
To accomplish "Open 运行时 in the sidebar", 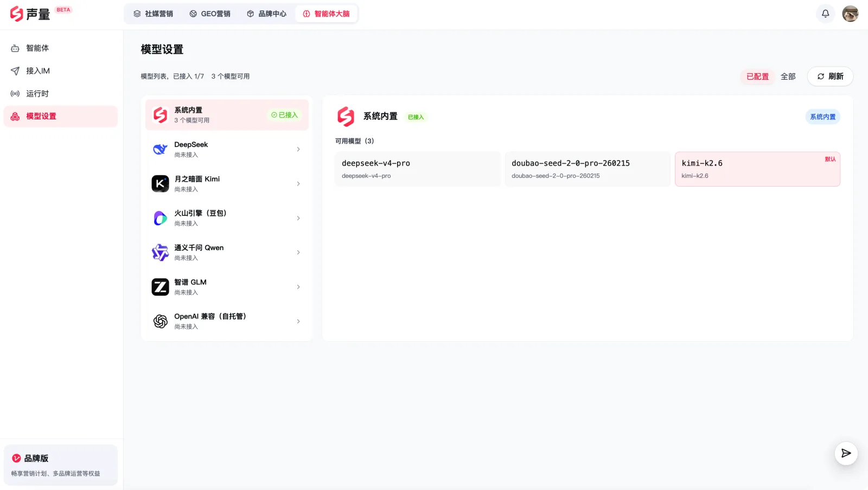I will point(60,94).
